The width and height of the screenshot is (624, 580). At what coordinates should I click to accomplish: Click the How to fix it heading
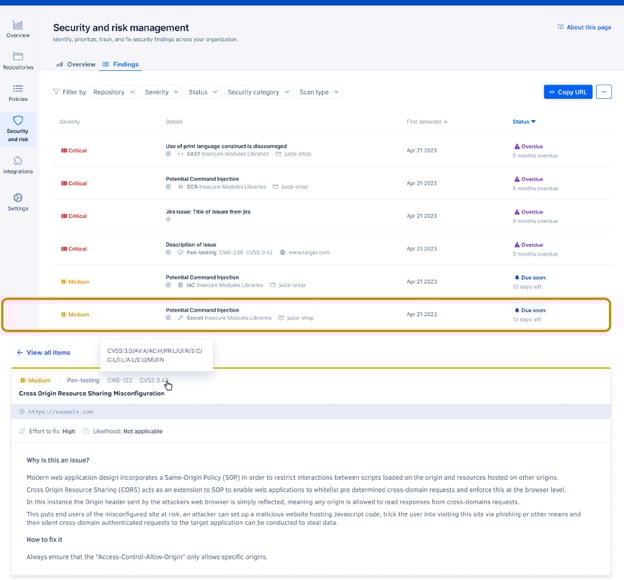tap(44, 539)
